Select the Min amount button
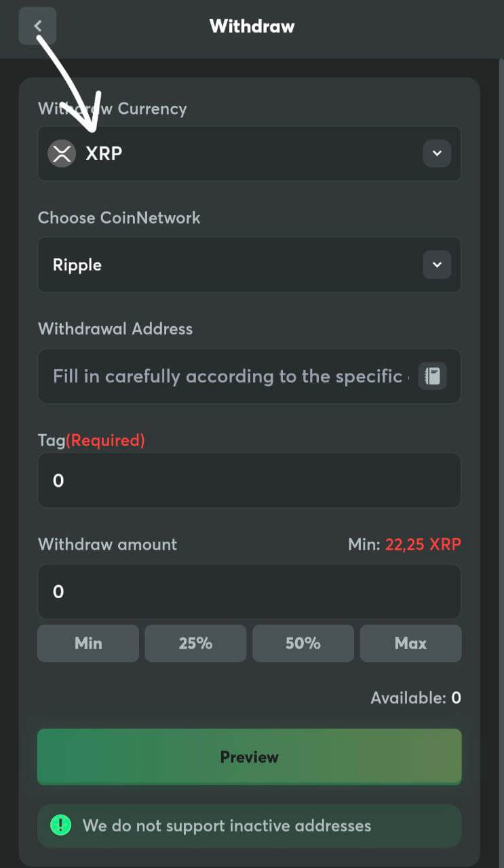 88,643
